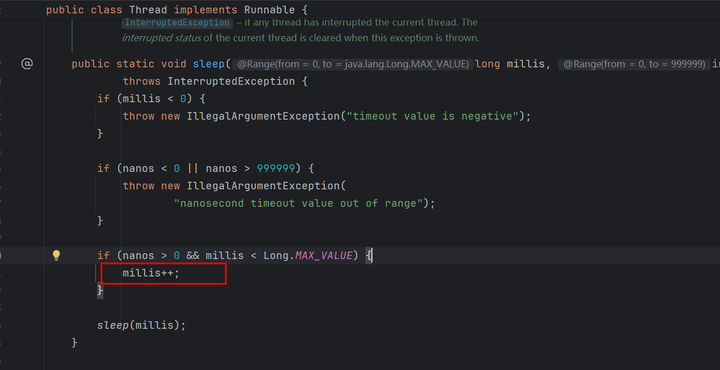Click 'long millis,' parameter in the signature

513,64
